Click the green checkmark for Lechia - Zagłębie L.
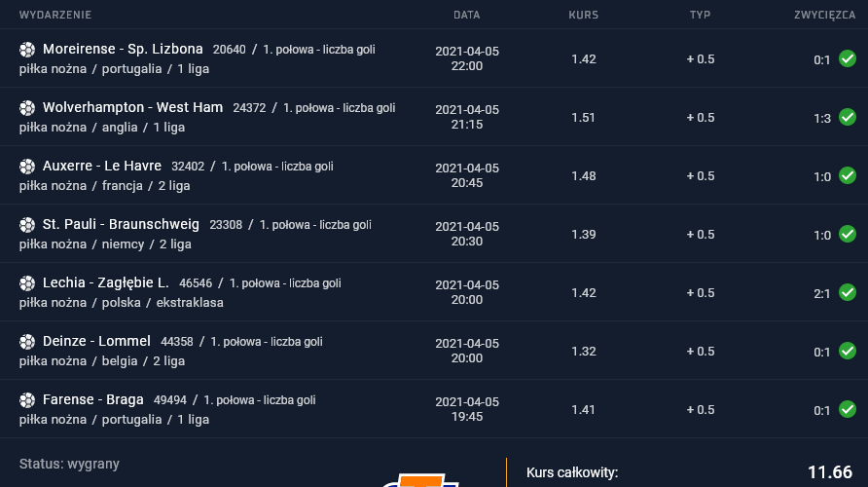This screenshot has width=868, height=487. pyautogui.click(x=848, y=292)
